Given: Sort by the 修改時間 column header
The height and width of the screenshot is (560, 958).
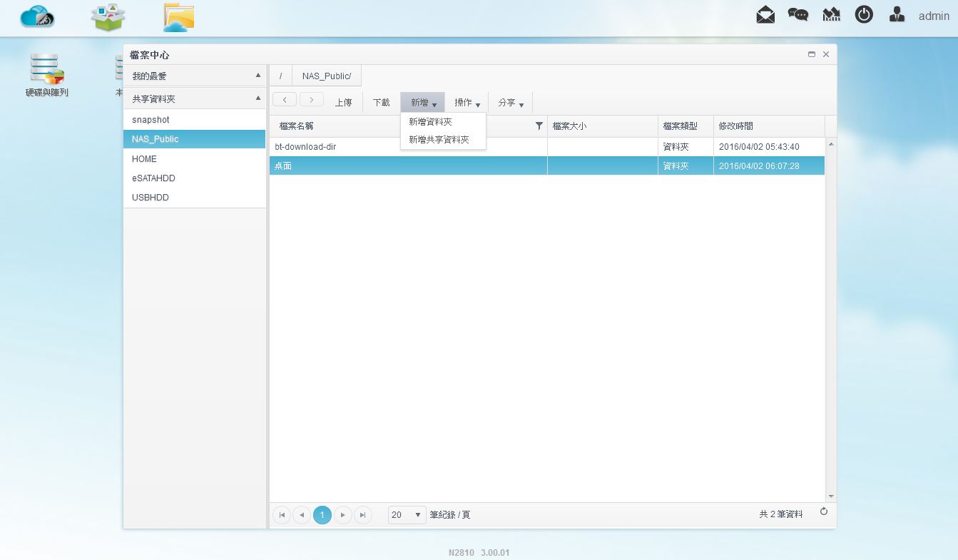Looking at the screenshot, I should tap(769, 126).
